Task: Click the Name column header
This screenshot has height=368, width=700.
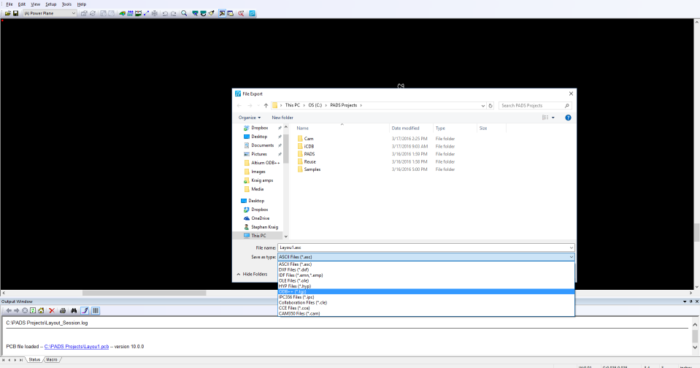Action: [x=303, y=128]
